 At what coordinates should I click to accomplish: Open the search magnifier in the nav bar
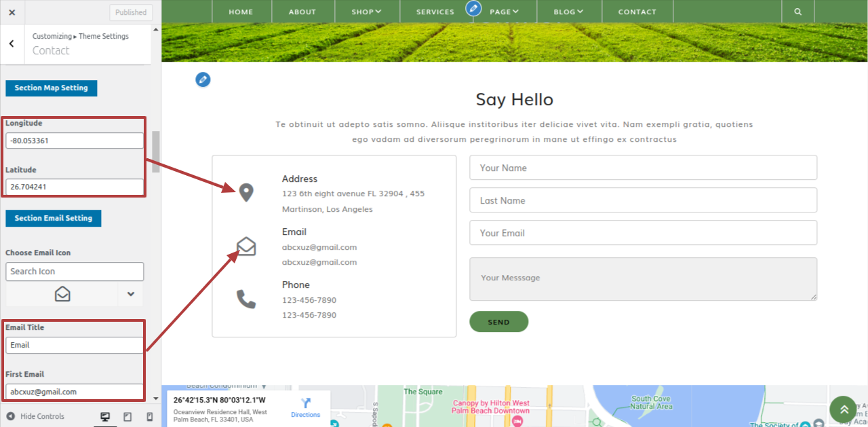797,12
